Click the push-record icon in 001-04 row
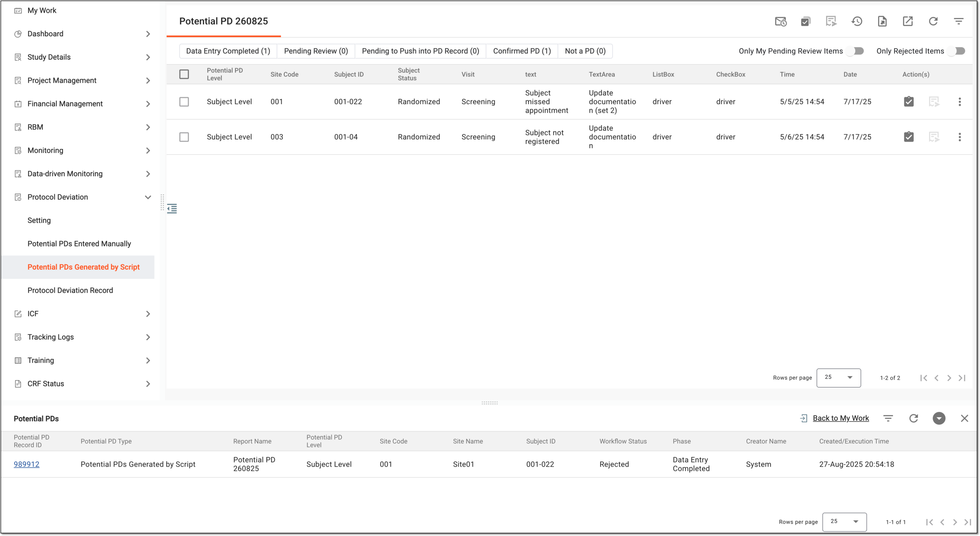Image resolution: width=980 pixels, height=536 pixels. [x=934, y=137]
